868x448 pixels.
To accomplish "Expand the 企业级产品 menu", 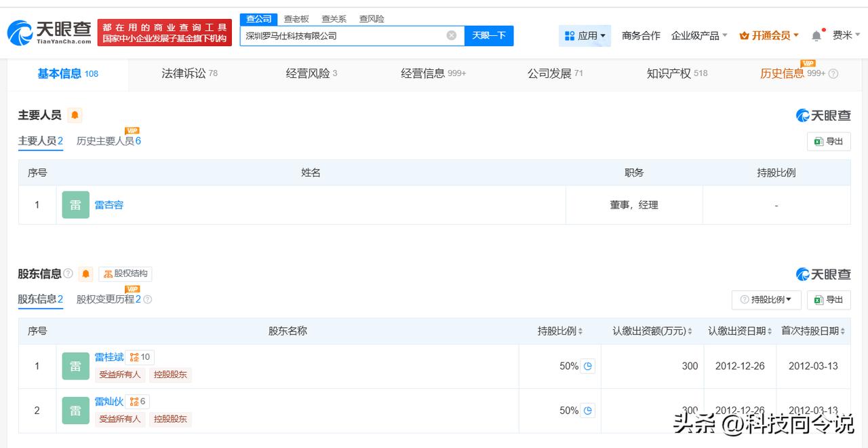I will [699, 35].
